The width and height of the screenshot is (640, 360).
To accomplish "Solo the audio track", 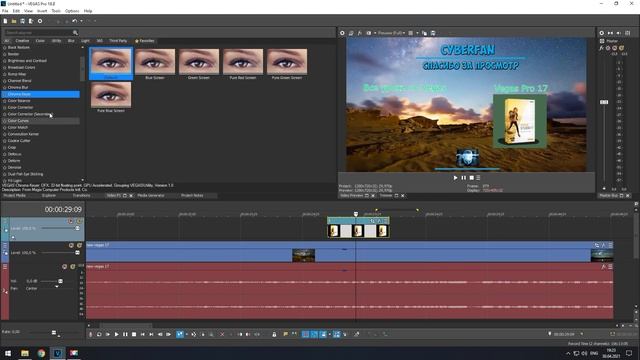I will 73,267.
